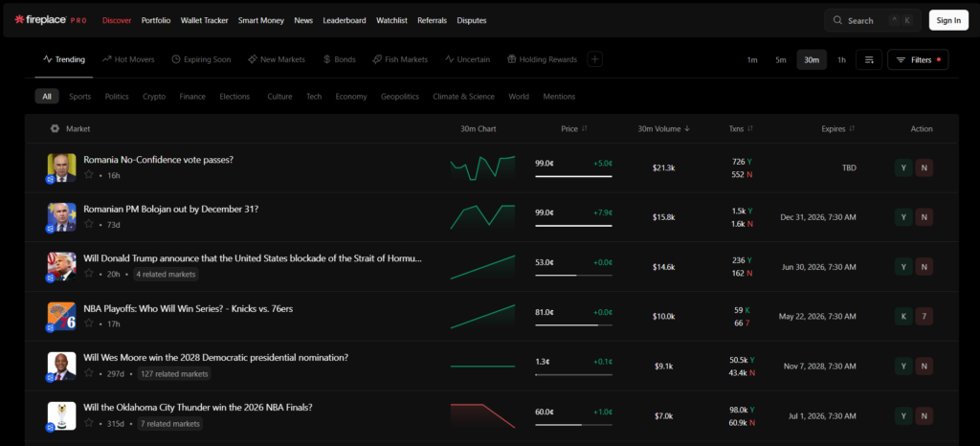The height and width of the screenshot is (446, 980).
Task: Star the Romanian PM Bolojan market
Action: [x=89, y=224]
